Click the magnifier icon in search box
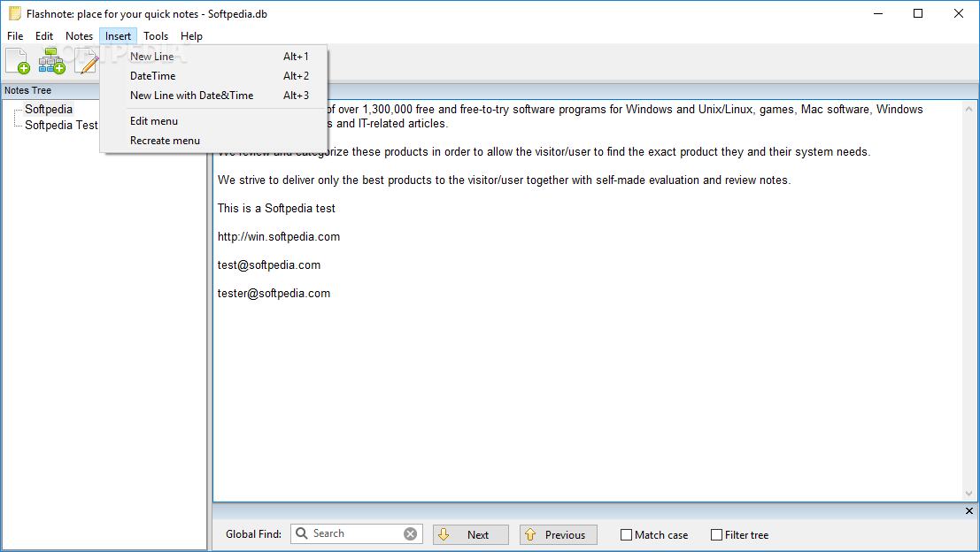Image resolution: width=980 pixels, height=552 pixels. (302, 533)
